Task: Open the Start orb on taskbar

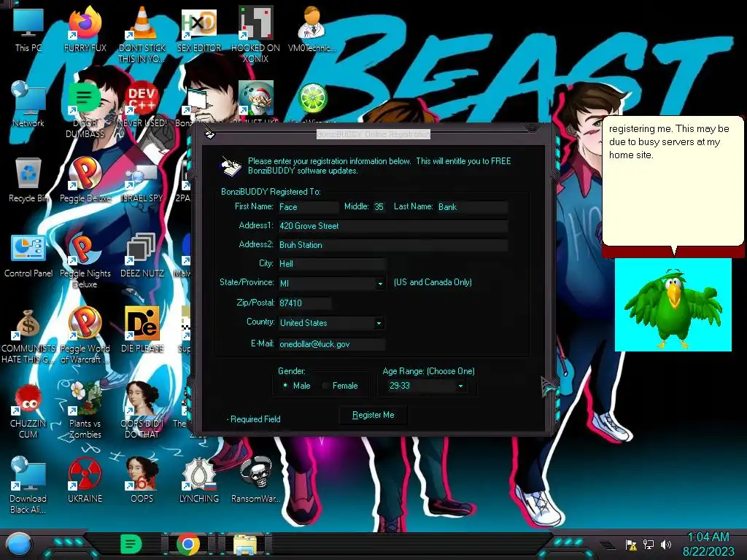Action: click(x=18, y=544)
